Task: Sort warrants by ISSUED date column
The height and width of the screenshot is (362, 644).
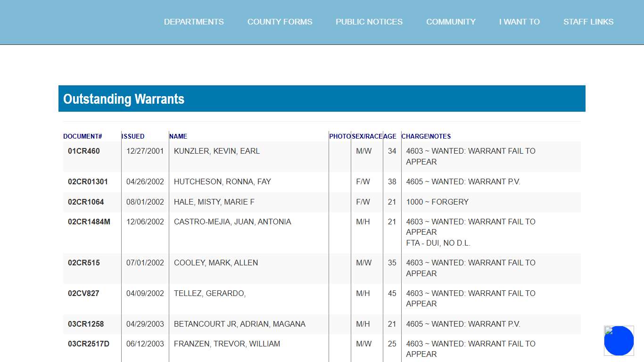Action: coord(132,136)
